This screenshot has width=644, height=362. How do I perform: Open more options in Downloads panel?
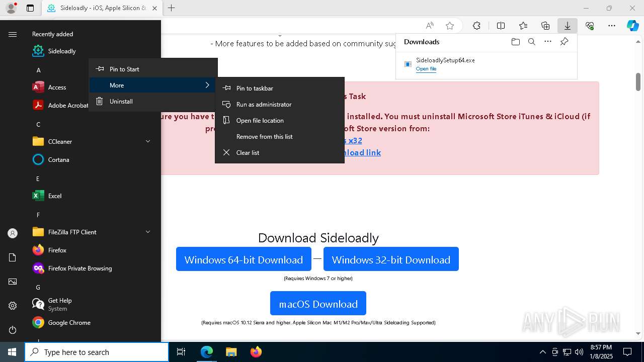pos(548,42)
